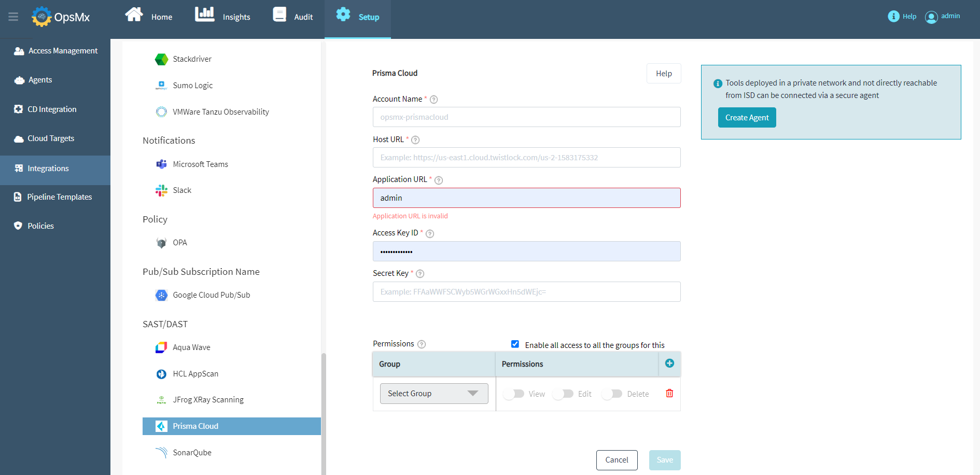Open the SonarQube integration
980x475 pixels.
(x=192, y=453)
